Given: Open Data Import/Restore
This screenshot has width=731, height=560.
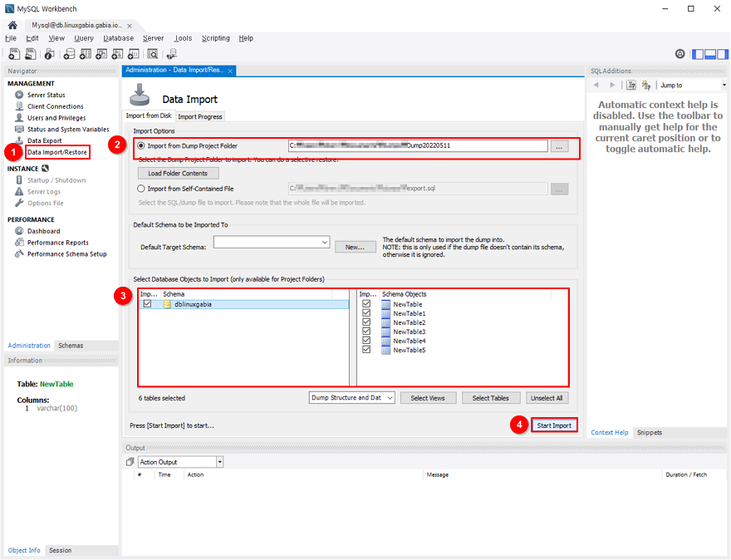Looking at the screenshot, I should click(56, 152).
